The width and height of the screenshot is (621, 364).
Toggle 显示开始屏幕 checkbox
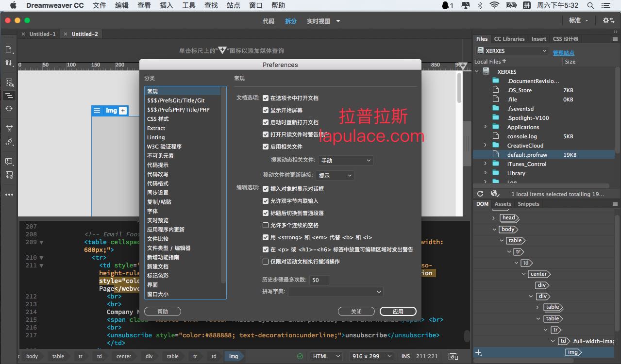coord(266,110)
